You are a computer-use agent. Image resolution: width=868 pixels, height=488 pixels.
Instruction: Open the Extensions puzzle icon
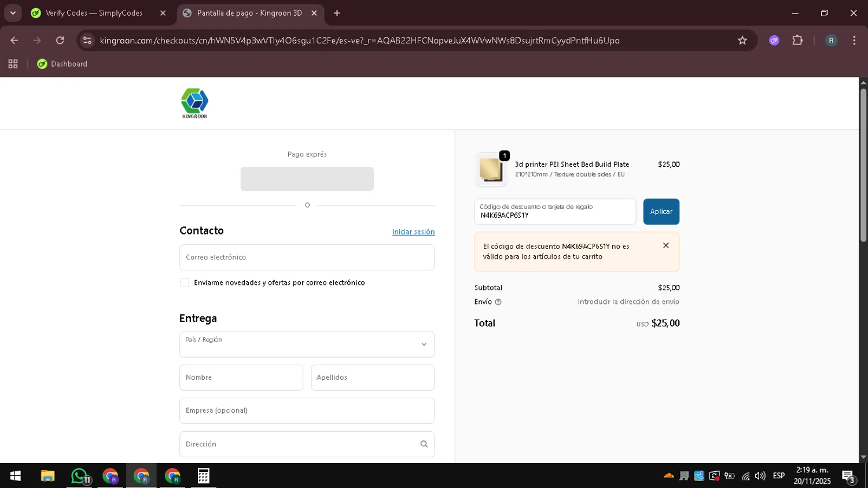pyautogui.click(x=797, y=41)
